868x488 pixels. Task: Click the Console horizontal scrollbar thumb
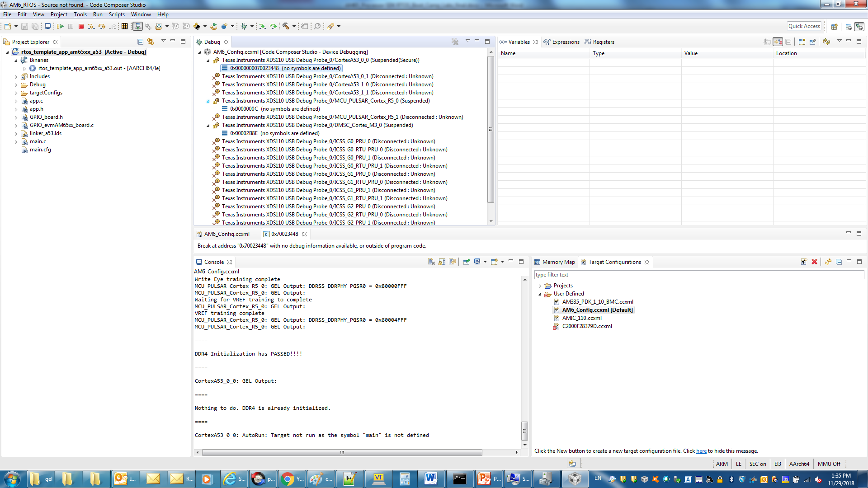click(x=342, y=452)
